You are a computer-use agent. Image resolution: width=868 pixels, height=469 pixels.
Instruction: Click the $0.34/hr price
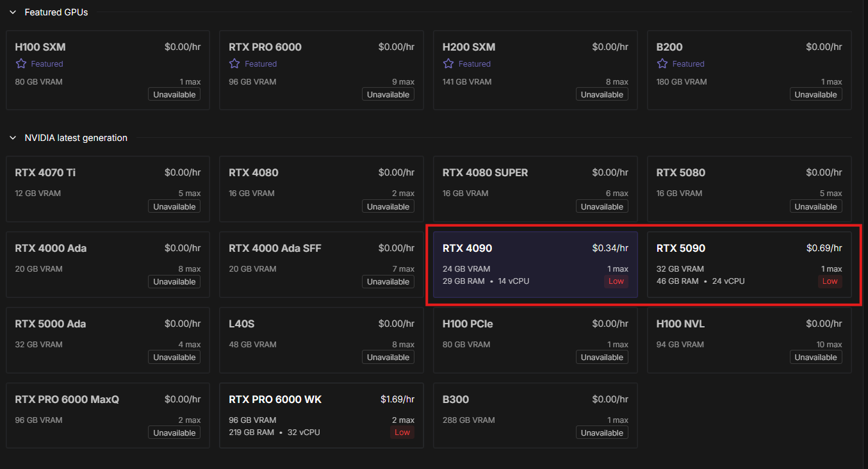point(610,248)
